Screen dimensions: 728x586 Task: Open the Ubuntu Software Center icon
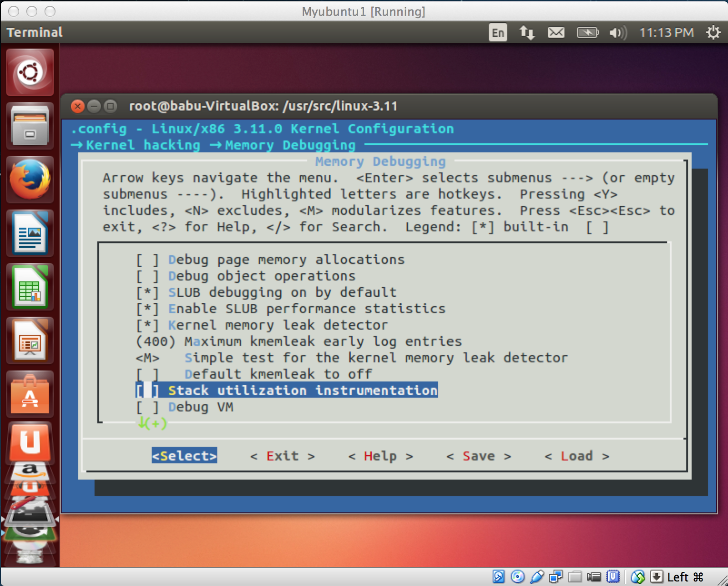tap(29, 394)
